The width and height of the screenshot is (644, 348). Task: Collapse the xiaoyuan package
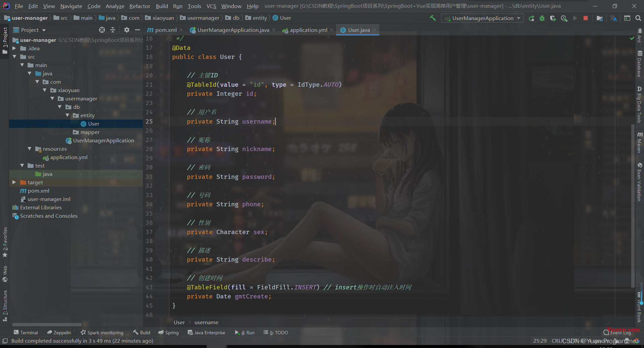44,90
